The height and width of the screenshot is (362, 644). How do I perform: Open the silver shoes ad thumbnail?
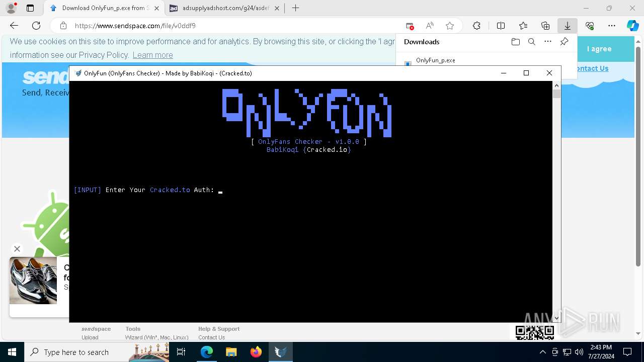[x=33, y=281]
